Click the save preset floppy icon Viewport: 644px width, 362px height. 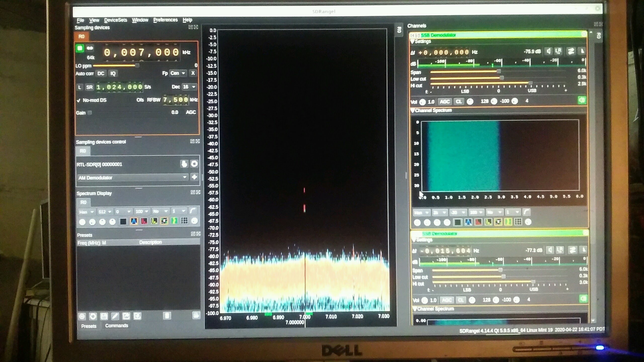click(104, 316)
